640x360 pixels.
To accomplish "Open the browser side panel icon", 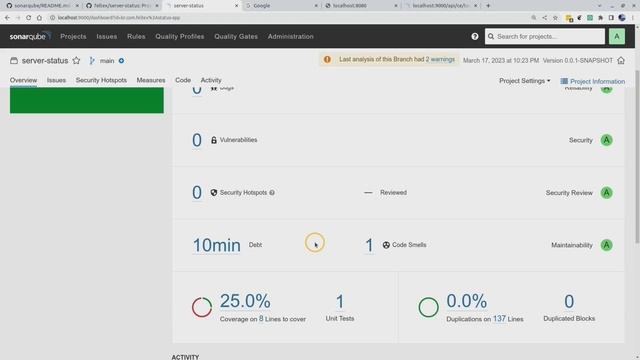I will coord(611,18).
